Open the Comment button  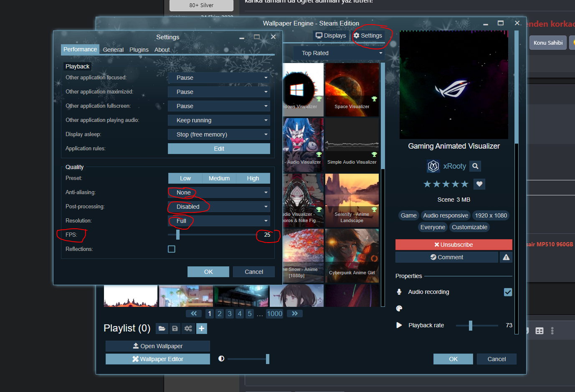[x=447, y=257]
